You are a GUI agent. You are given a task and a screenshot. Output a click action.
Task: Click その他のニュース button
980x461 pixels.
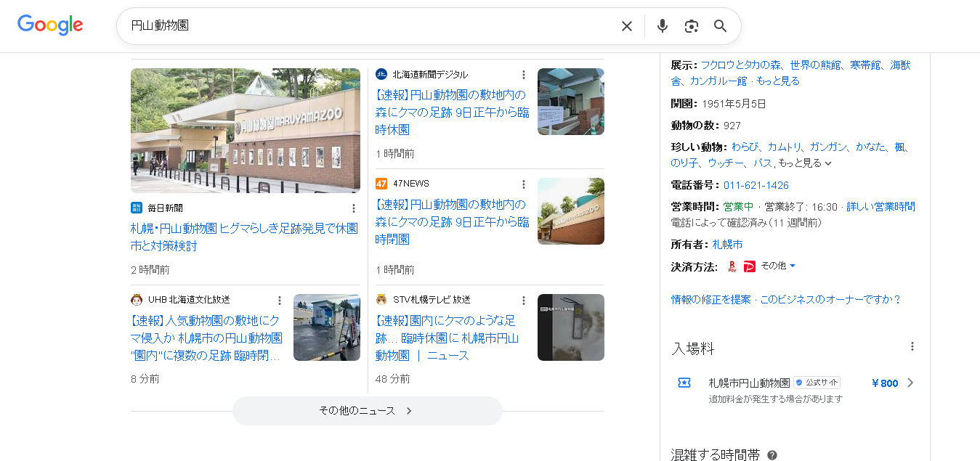(x=367, y=411)
